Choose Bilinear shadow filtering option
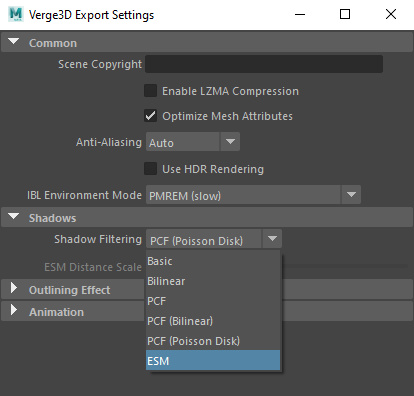 coord(213,281)
